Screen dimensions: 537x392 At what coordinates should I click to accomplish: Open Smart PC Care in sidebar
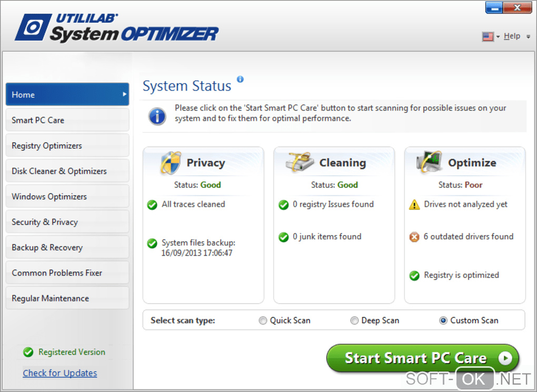tap(67, 120)
